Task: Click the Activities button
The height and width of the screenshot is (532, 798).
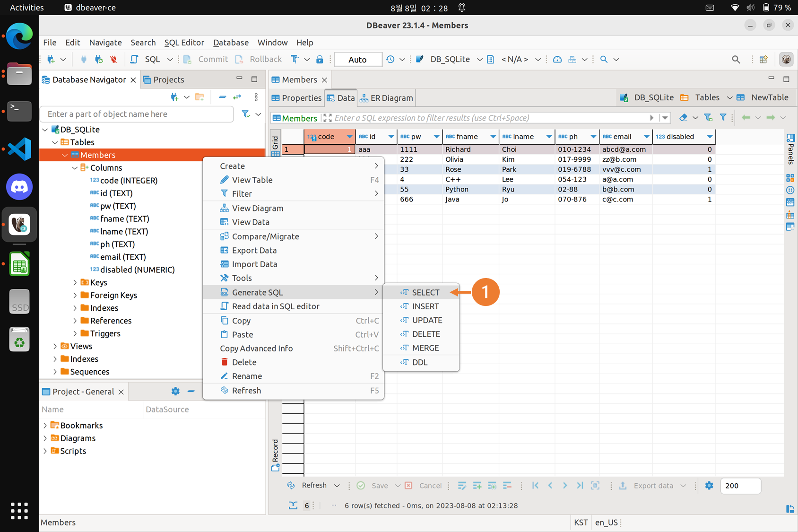Action: [x=26, y=8]
